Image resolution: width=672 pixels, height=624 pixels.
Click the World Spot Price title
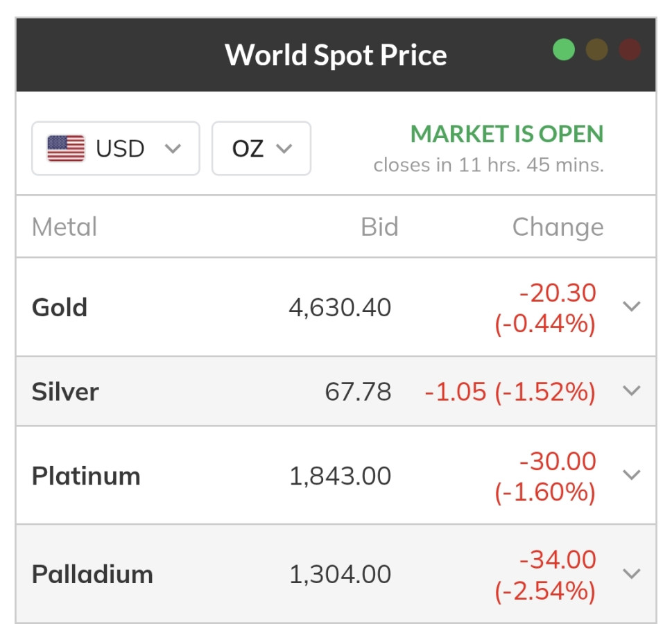pyautogui.click(x=336, y=55)
